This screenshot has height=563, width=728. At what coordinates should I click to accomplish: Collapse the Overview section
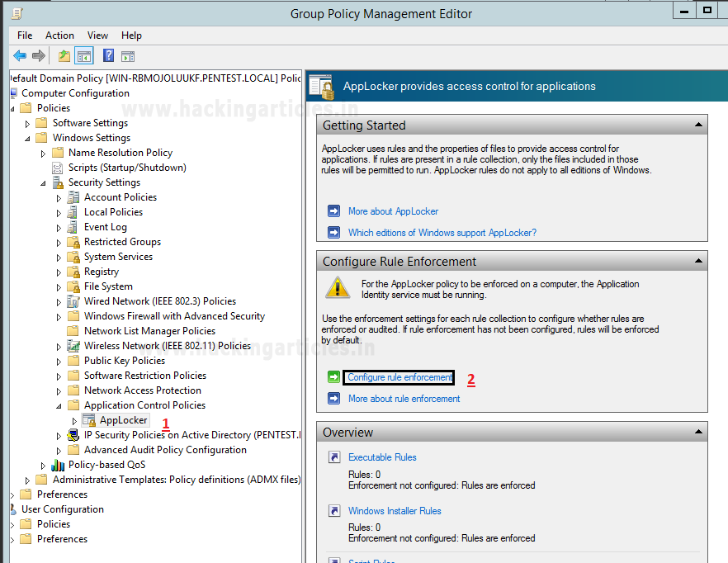(x=698, y=432)
